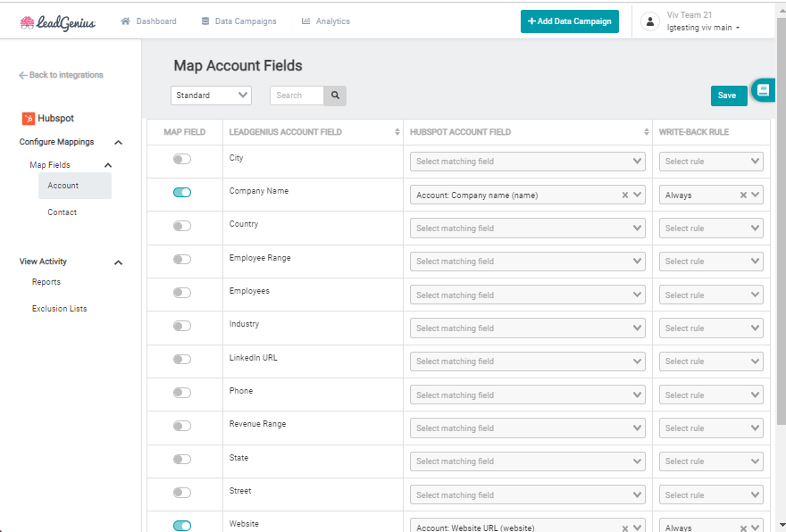Disable the Website field mapping
This screenshot has height=532, width=786.
point(184,526)
